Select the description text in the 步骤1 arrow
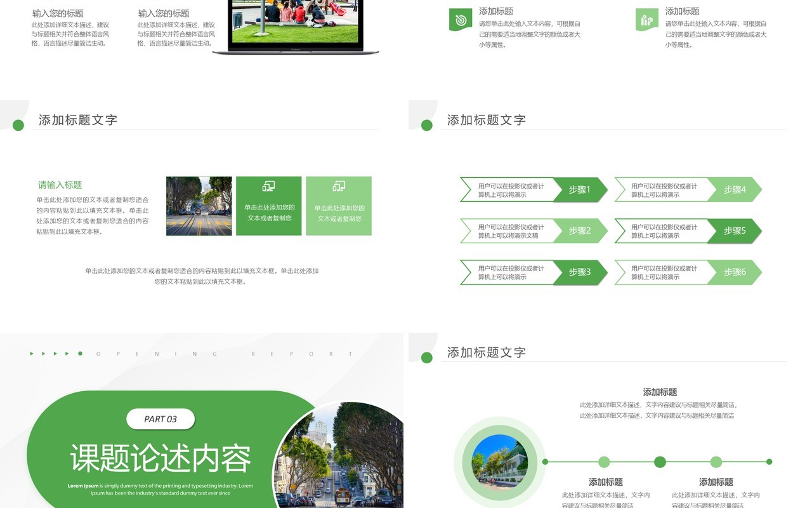Screen dimensions: 812x508 tap(511, 190)
